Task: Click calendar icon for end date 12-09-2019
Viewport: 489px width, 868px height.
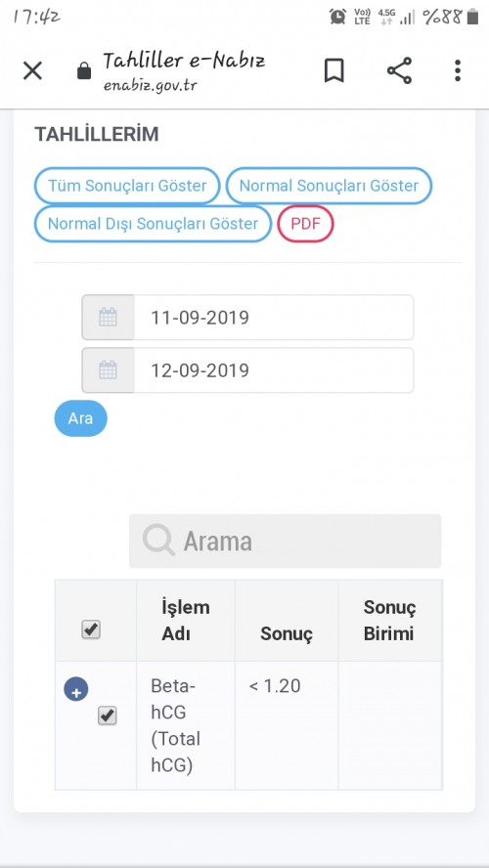Action: click(108, 369)
